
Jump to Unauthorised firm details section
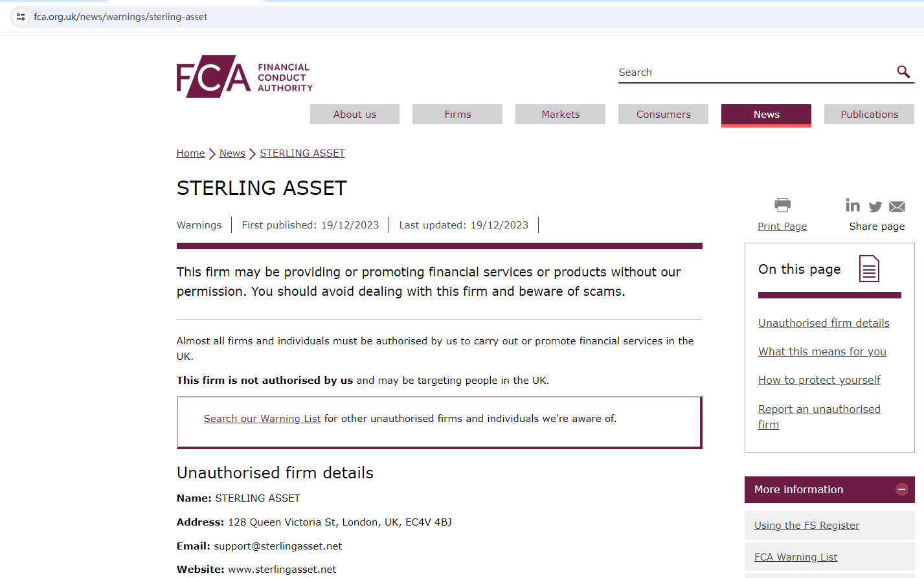(824, 323)
